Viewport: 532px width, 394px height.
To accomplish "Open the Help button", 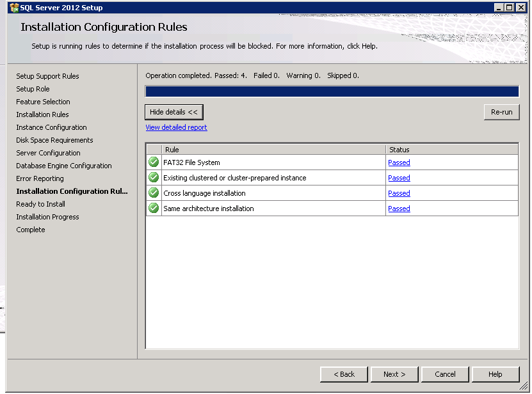I will 495,374.
